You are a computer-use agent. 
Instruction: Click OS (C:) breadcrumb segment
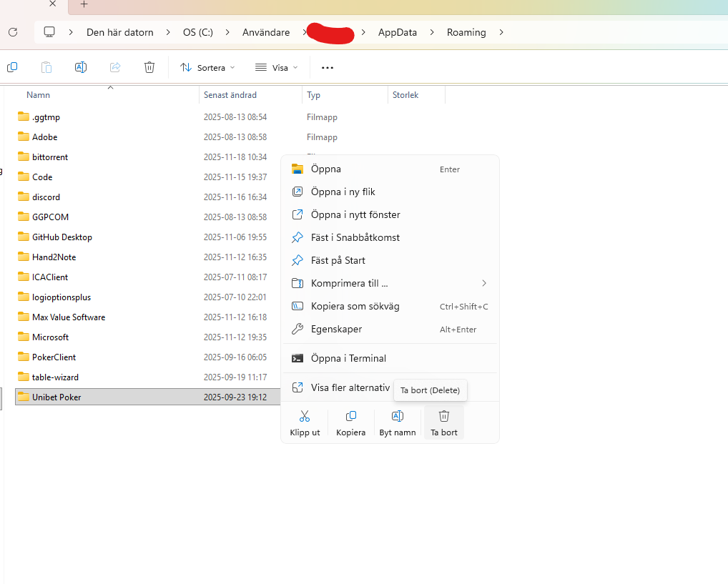[198, 32]
